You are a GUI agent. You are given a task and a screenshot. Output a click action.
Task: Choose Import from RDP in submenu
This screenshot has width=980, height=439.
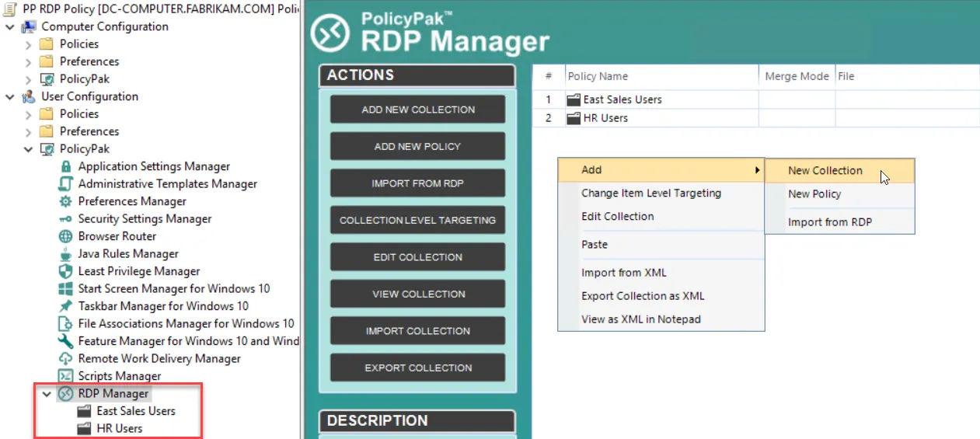pyautogui.click(x=840, y=222)
